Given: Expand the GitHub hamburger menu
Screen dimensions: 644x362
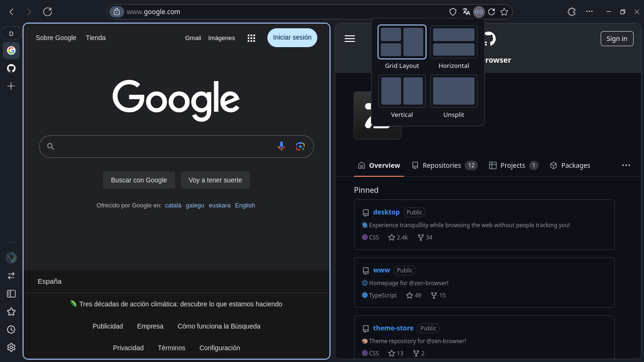Looking at the screenshot, I should 350,39.
